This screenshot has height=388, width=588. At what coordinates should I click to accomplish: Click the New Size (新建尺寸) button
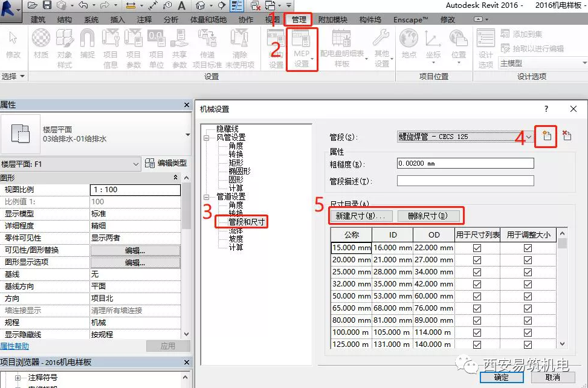tap(361, 216)
